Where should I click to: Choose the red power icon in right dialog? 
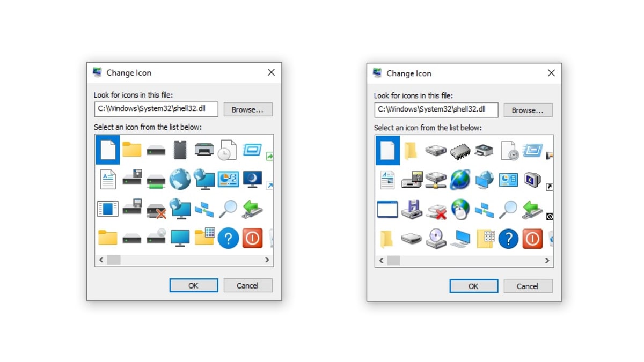pos(532,239)
